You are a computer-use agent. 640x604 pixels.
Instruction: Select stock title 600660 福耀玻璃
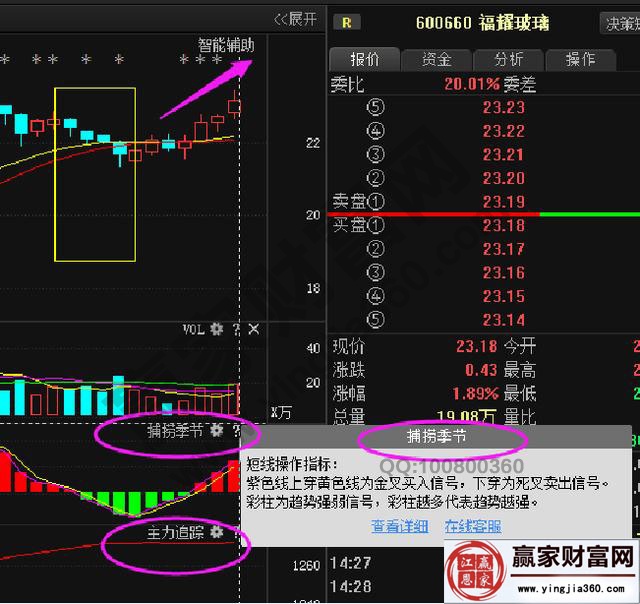click(482, 23)
